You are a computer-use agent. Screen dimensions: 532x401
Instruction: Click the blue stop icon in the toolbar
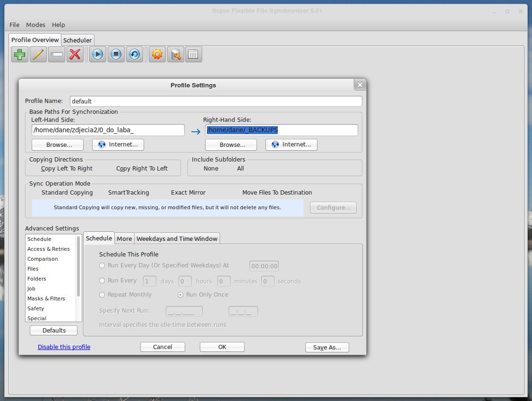[116, 54]
